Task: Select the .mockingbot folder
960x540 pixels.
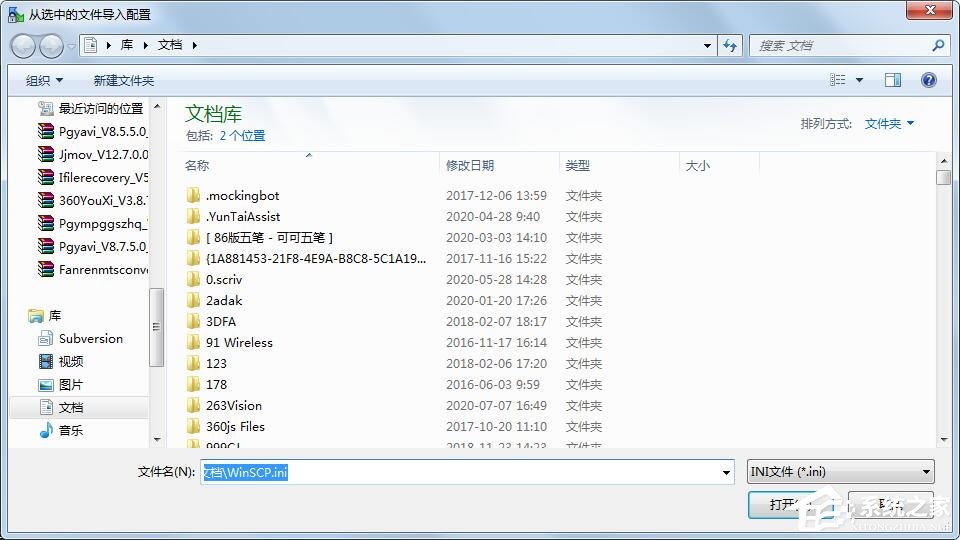Action: click(x=242, y=195)
